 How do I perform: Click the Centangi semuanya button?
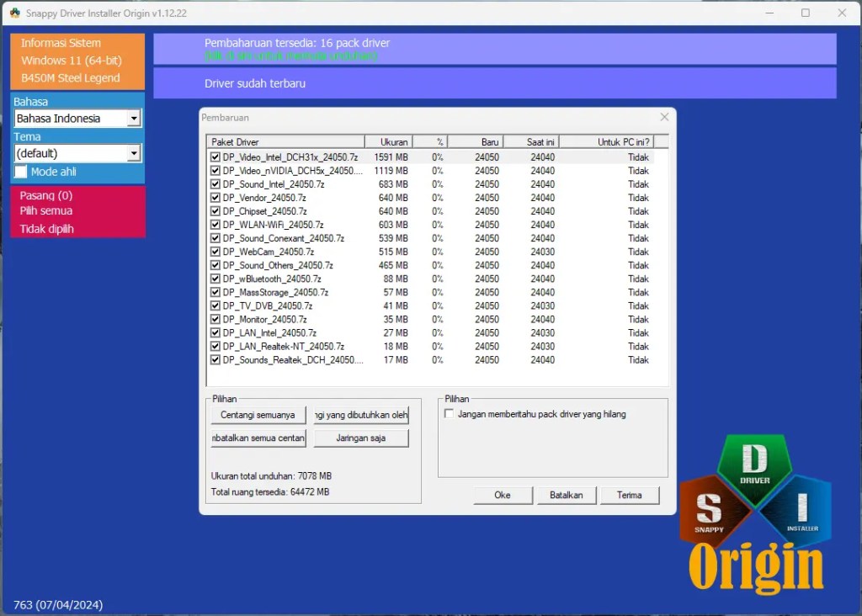(256, 415)
